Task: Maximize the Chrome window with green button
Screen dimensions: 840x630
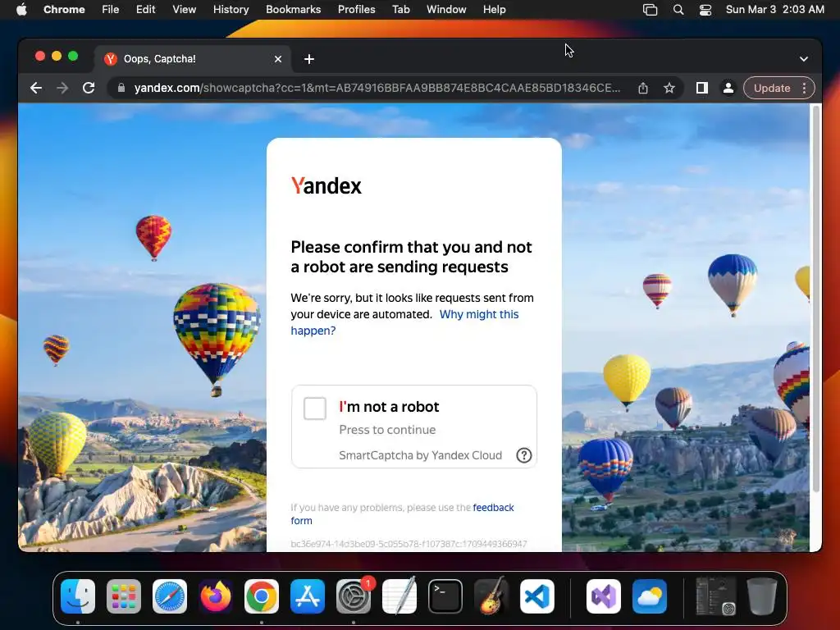Action: pyautogui.click(x=73, y=56)
